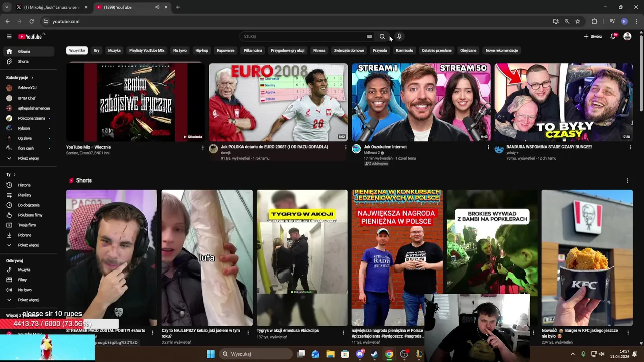Open the YouTube account avatar menu

(627, 36)
